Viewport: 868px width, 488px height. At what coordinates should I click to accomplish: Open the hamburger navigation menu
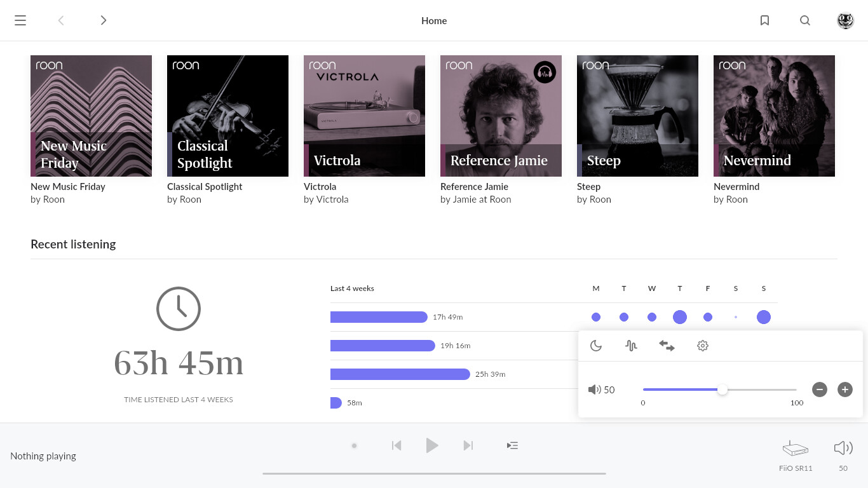click(20, 20)
